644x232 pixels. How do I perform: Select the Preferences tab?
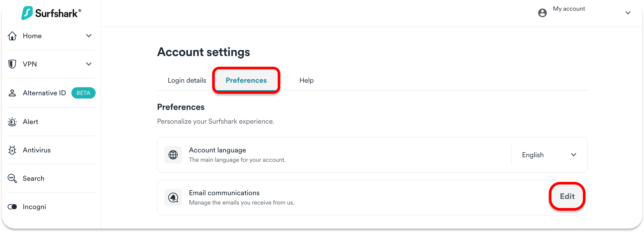click(x=246, y=80)
